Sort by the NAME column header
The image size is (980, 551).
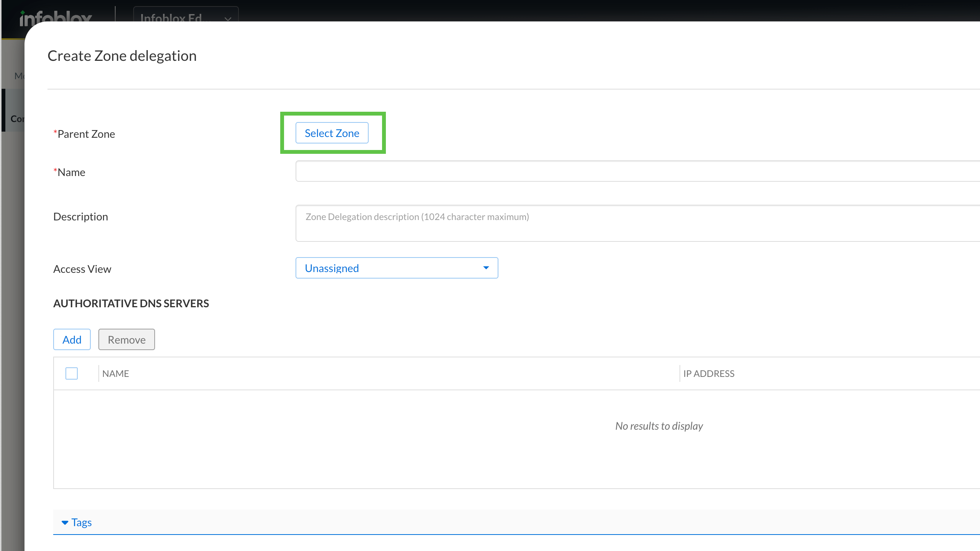[116, 373]
